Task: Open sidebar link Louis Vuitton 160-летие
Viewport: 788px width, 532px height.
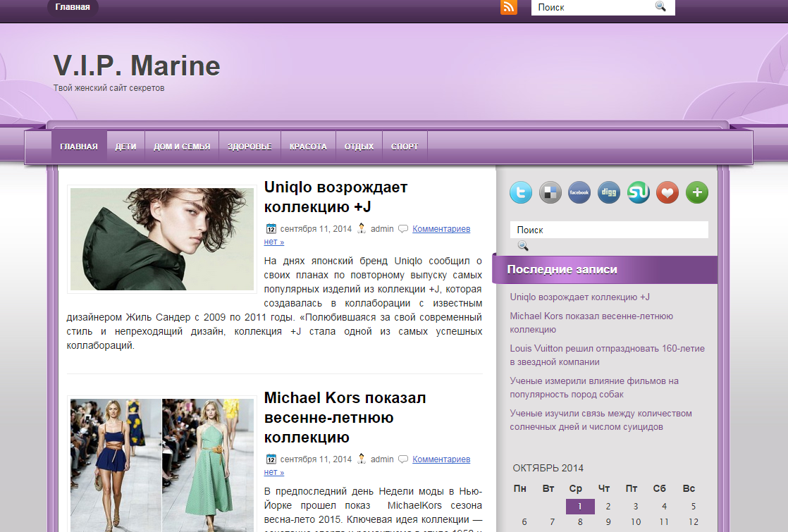Action: (x=607, y=354)
